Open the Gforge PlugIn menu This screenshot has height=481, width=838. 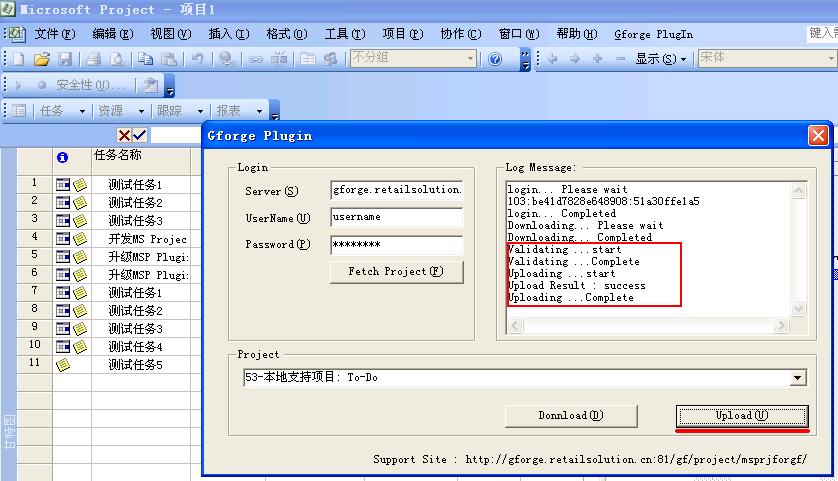(x=653, y=34)
